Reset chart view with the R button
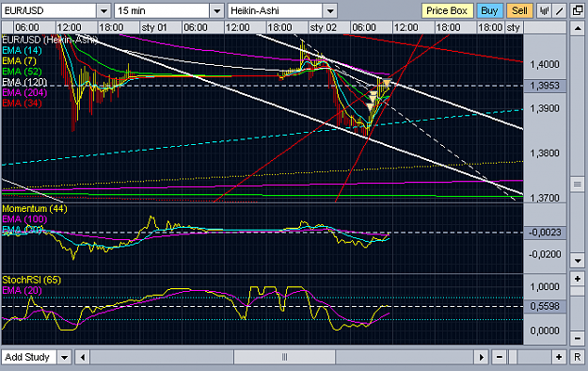The width and height of the screenshot is (588, 371). (578, 357)
